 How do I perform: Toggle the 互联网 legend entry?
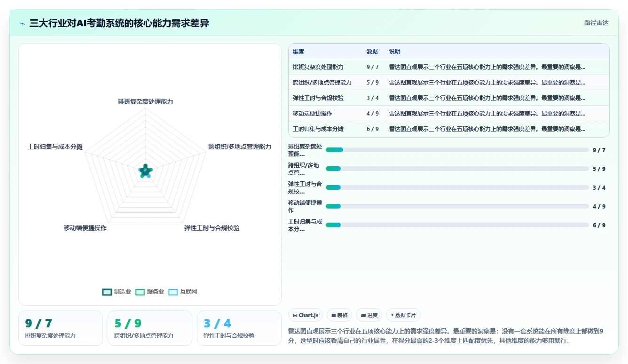coord(182,292)
